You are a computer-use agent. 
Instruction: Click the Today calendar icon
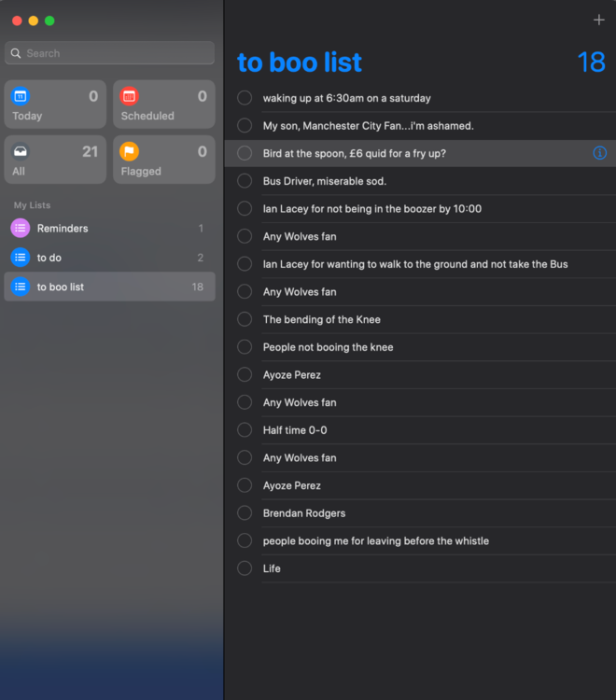(21, 96)
